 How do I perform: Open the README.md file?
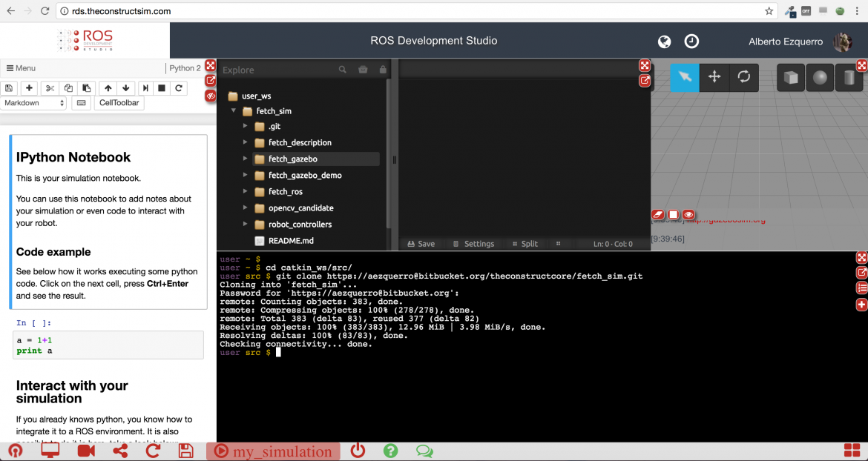(290, 241)
